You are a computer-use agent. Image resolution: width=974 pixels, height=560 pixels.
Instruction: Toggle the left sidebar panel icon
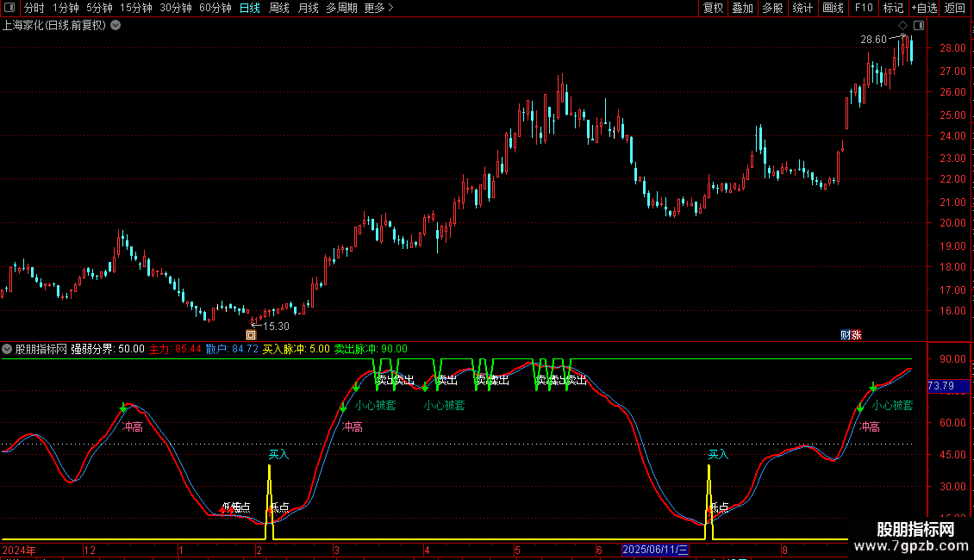tap(9, 8)
